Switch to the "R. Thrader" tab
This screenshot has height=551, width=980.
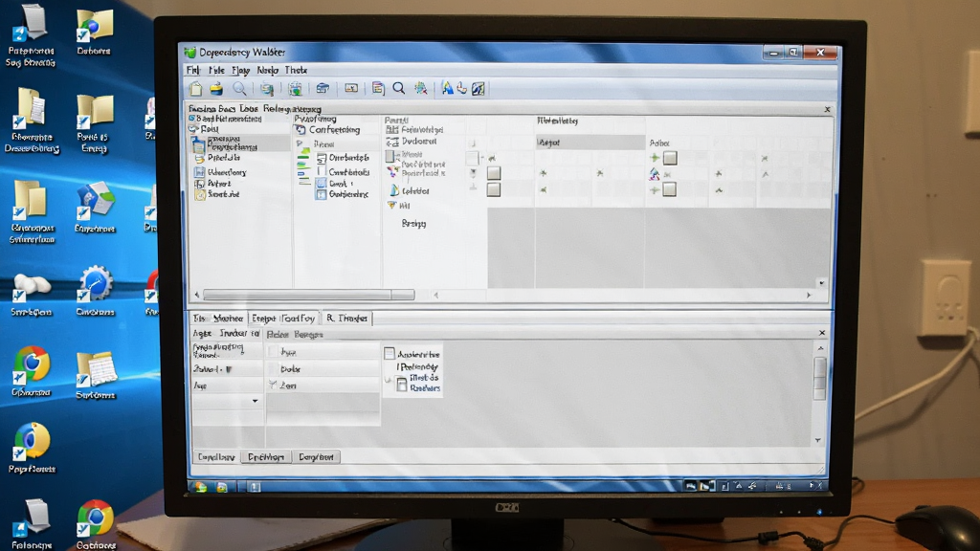pos(346,319)
